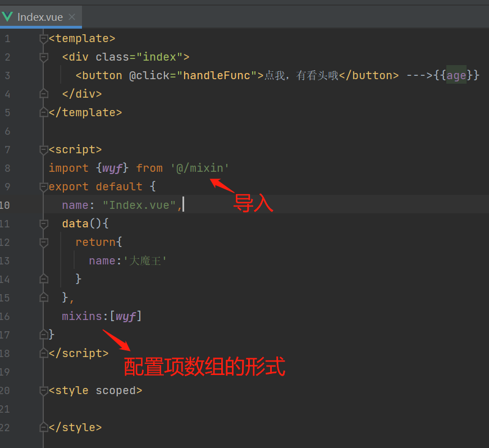The image size is (489, 448).
Task: Collapse the <template> block fold marker on line 1
Action: click(44, 39)
